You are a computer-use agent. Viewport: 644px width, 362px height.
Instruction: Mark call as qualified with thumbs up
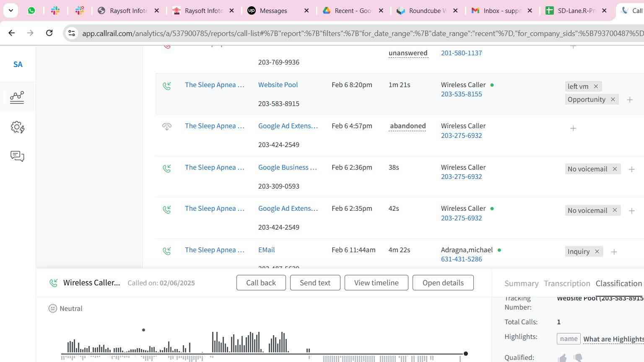click(562, 358)
